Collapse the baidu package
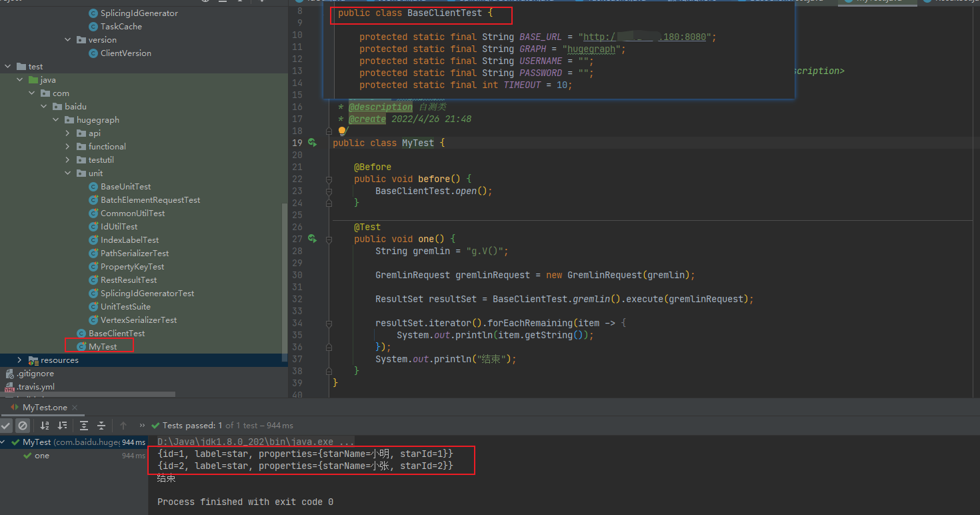The image size is (980, 515). (44, 106)
